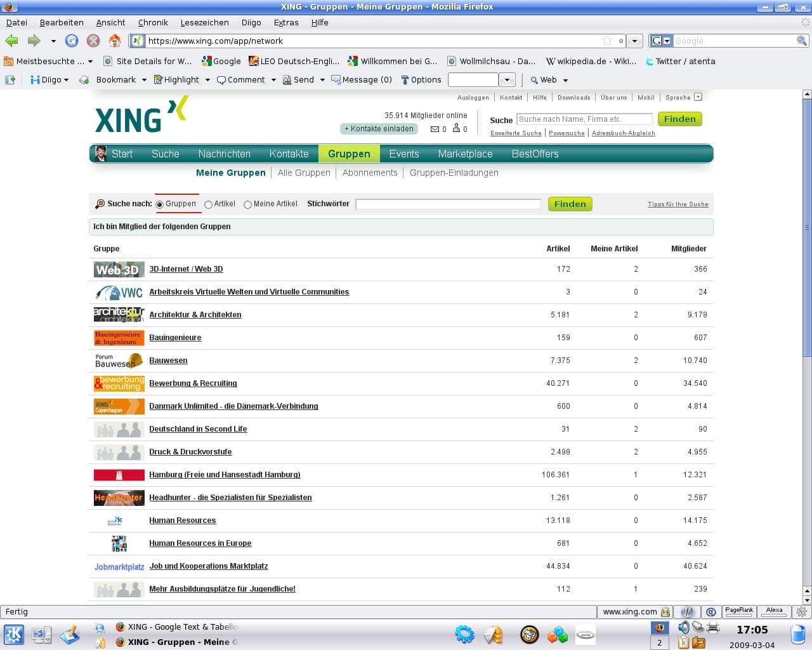Open the Marketplace tab
The height and width of the screenshot is (650, 812).
[465, 154]
